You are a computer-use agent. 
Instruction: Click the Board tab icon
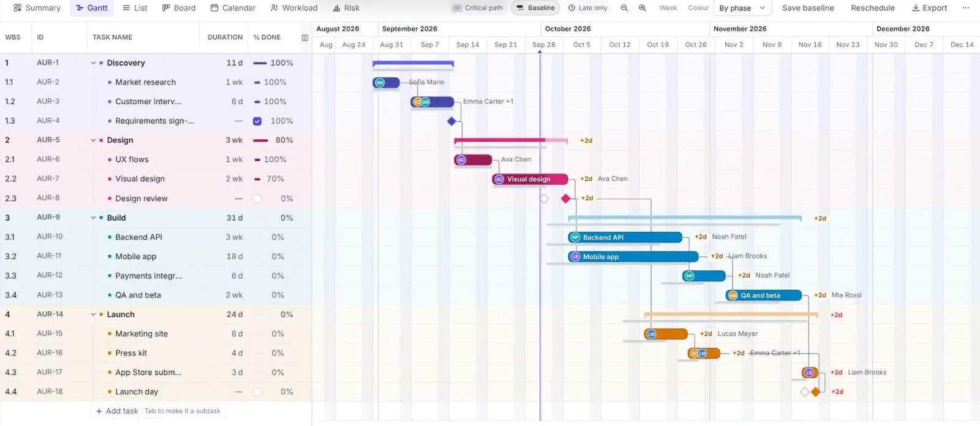[166, 8]
